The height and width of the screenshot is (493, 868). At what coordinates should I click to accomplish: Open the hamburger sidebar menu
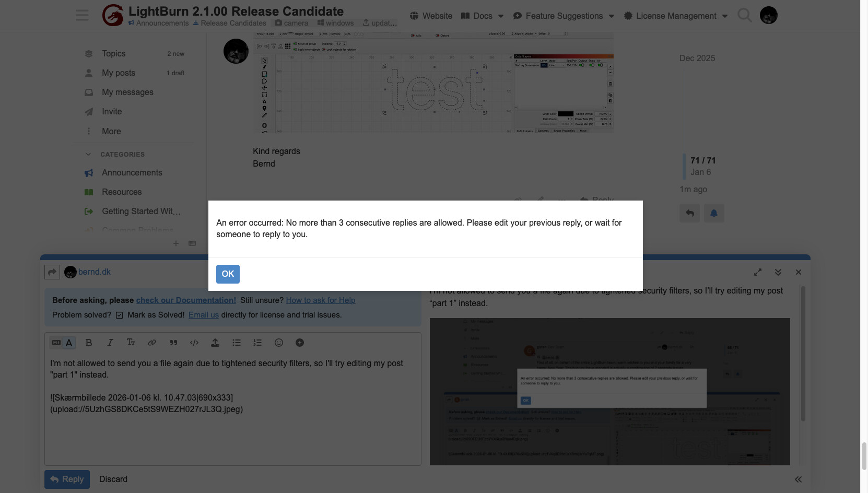click(x=82, y=15)
